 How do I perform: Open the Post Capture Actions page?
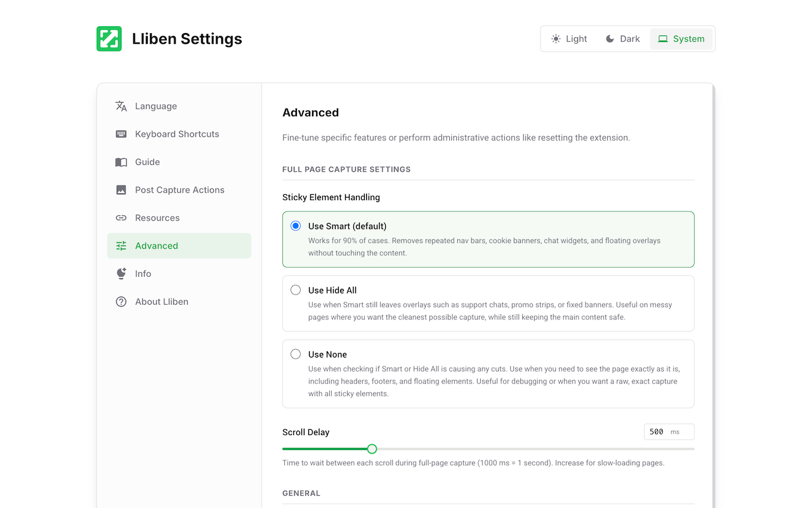point(180,190)
